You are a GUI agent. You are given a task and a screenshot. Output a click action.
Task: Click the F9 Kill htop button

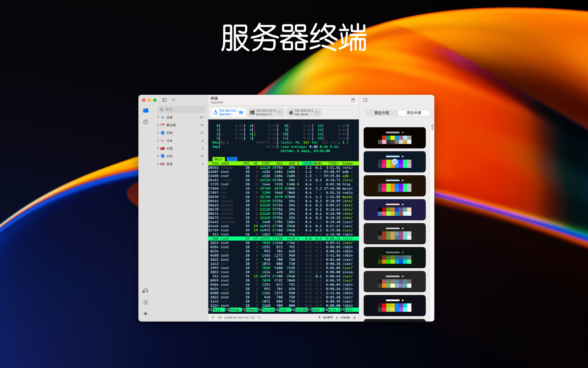349,310
